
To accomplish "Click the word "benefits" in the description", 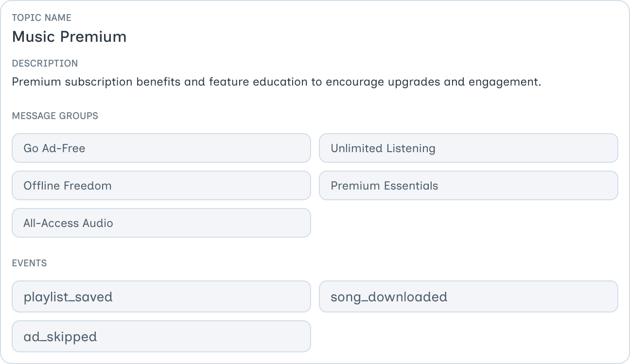I will point(158,82).
